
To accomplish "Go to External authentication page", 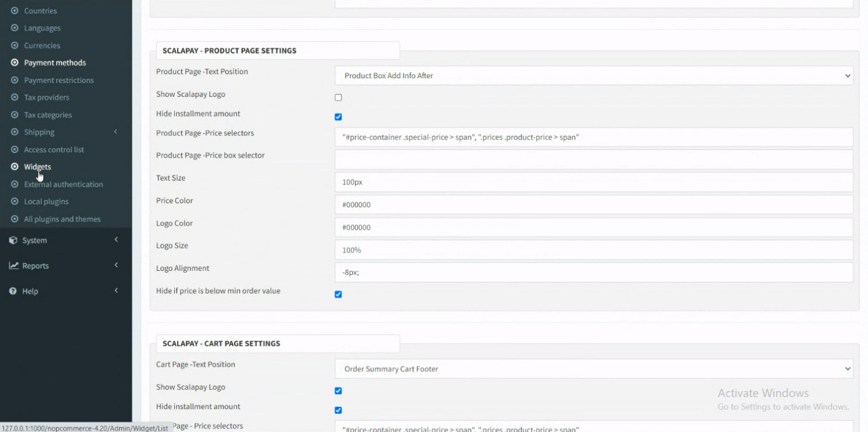I will pos(63,184).
